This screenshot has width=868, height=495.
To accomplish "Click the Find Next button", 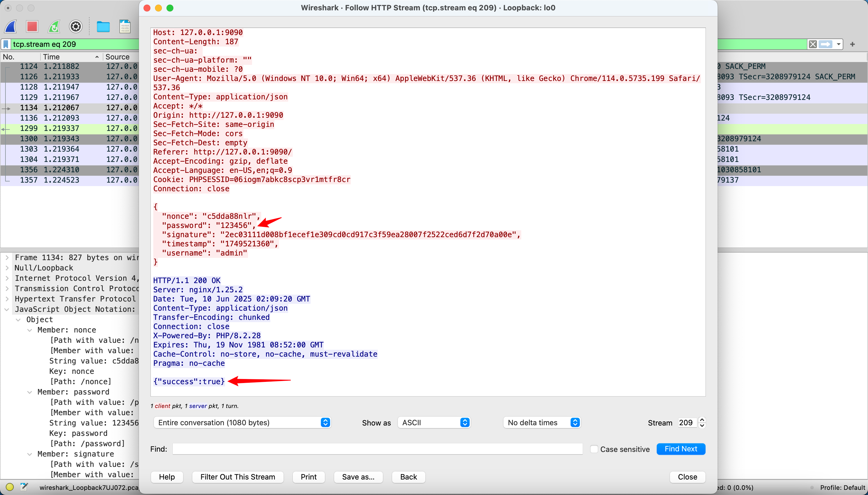I will pyautogui.click(x=681, y=449).
